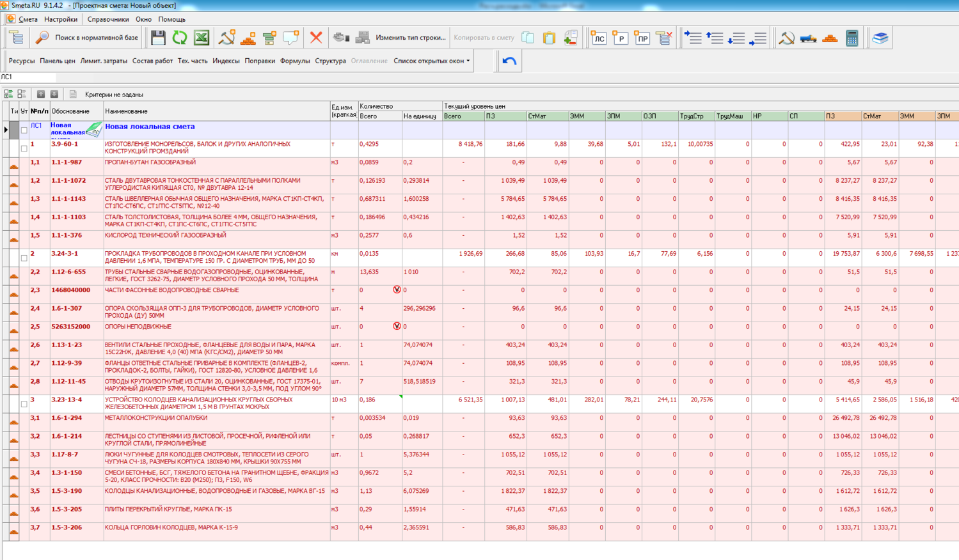
Task: Add a local estimate with ЛС icon
Action: click(x=598, y=38)
